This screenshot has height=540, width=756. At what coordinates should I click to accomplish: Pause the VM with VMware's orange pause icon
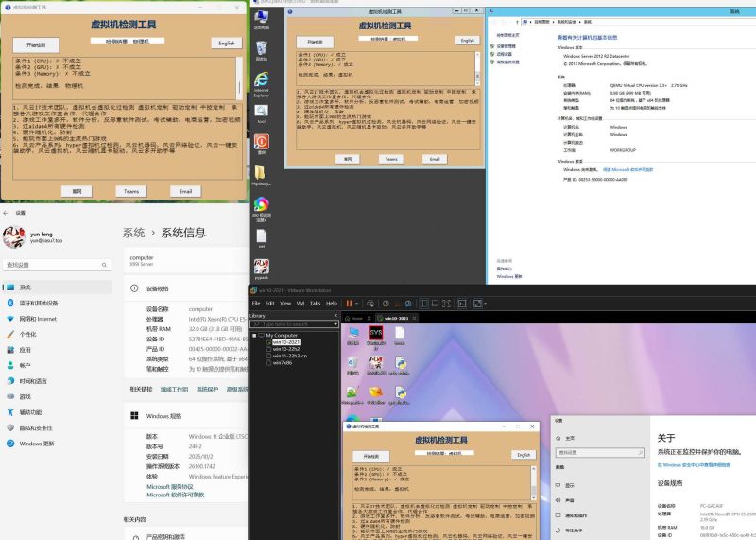(x=349, y=304)
